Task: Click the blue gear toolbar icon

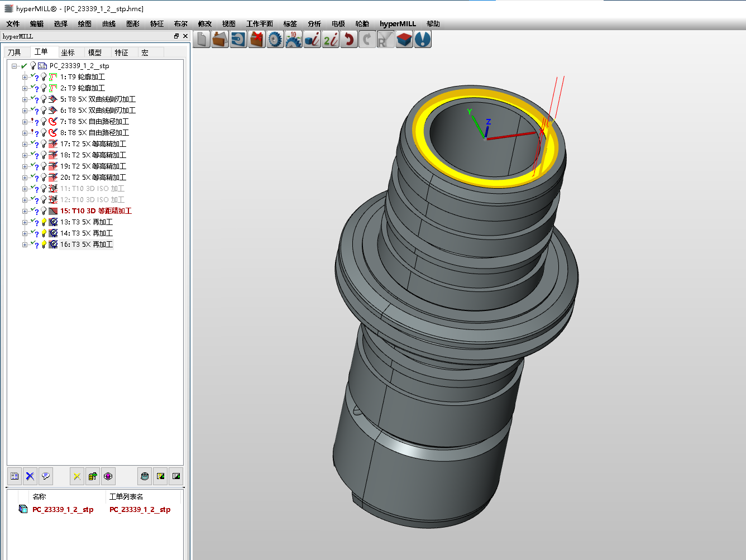Action: (275, 39)
